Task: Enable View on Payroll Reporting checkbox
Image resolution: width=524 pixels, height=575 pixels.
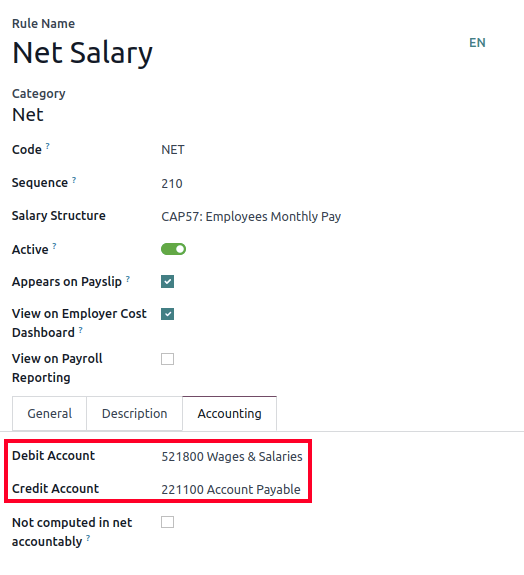Action: pyautogui.click(x=168, y=359)
